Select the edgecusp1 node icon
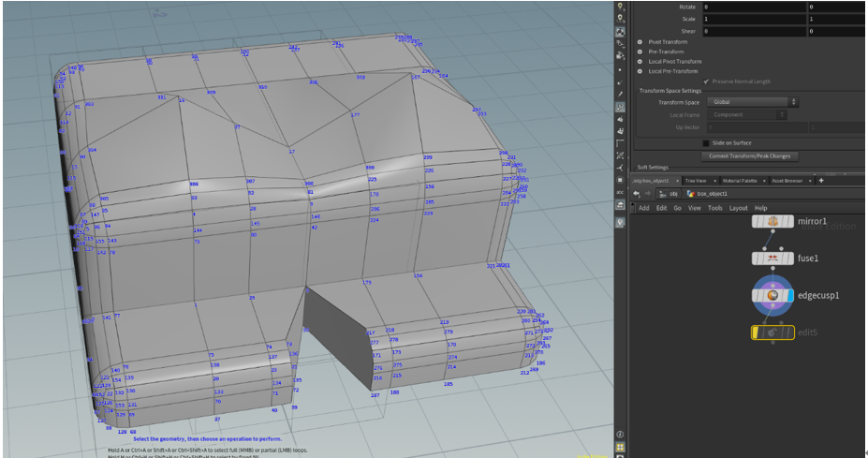868x458 pixels. click(x=772, y=295)
